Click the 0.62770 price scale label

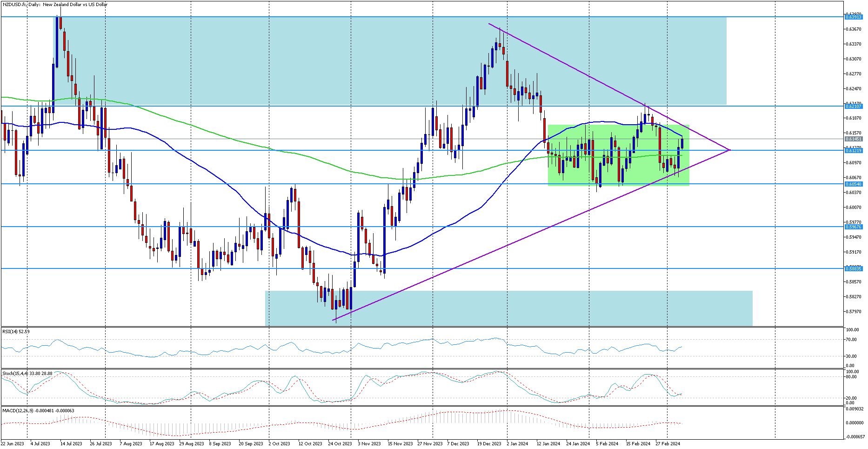tap(854, 74)
